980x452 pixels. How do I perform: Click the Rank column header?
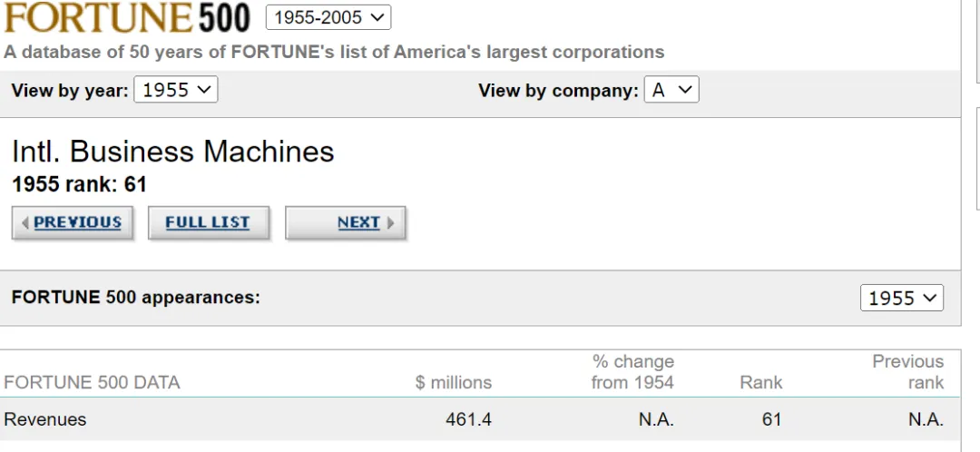(x=760, y=382)
